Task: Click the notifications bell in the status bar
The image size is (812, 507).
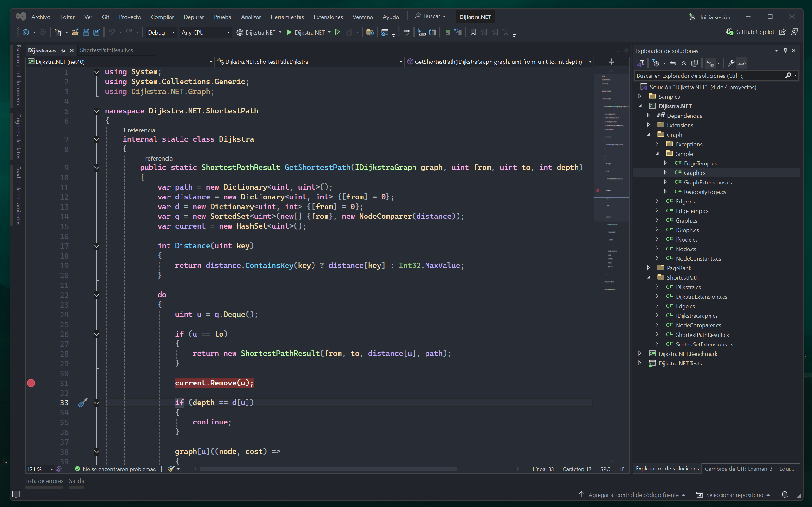Action: click(784, 495)
